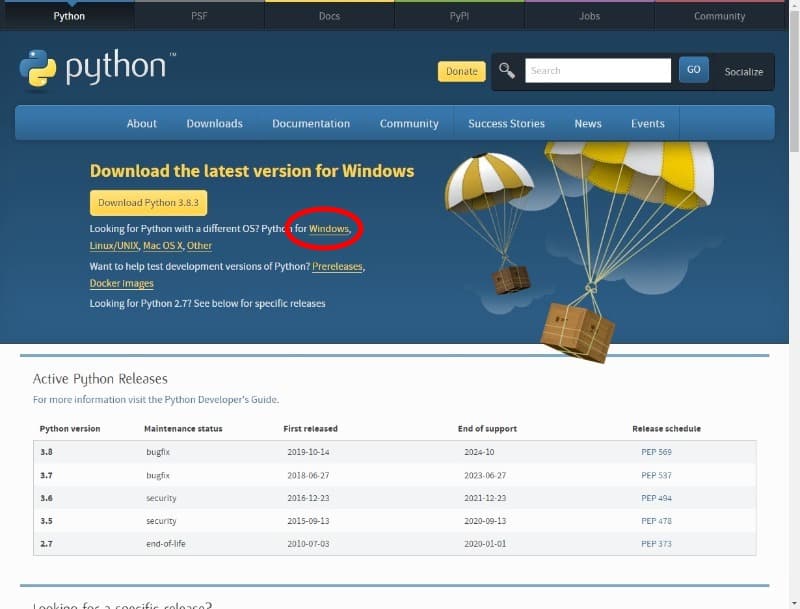Open the Success Stories menu
The height and width of the screenshot is (609, 800).
point(506,123)
